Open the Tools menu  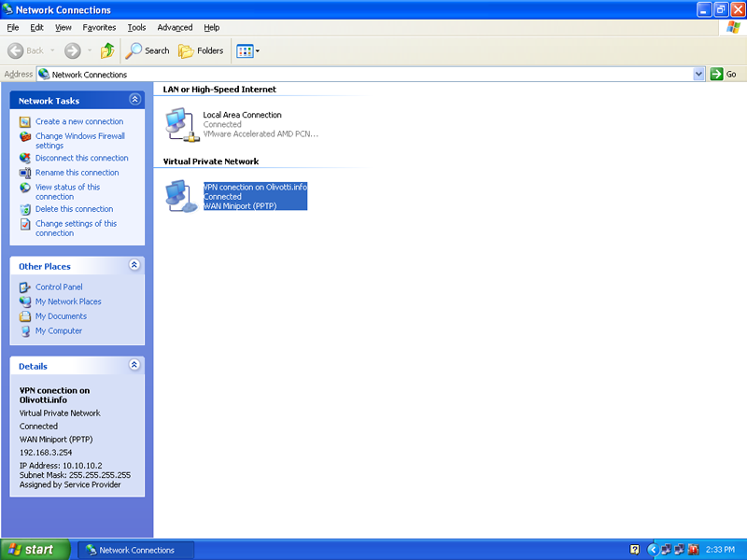tap(136, 28)
